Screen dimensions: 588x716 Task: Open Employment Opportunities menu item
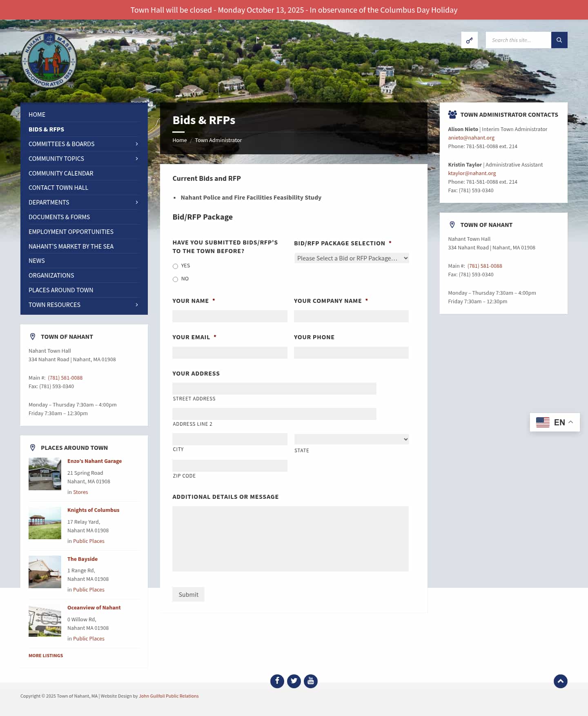coord(71,232)
